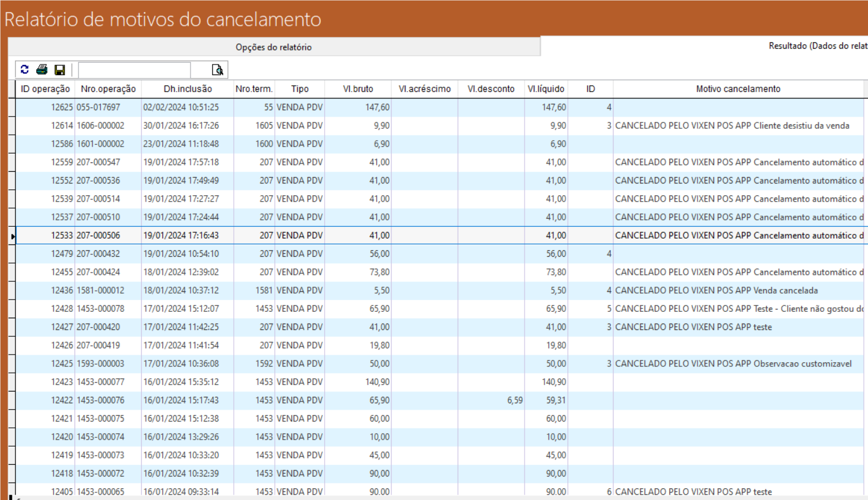Sort by Dh.inclusão column header
This screenshot has height=500, width=868.
[188, 89]
